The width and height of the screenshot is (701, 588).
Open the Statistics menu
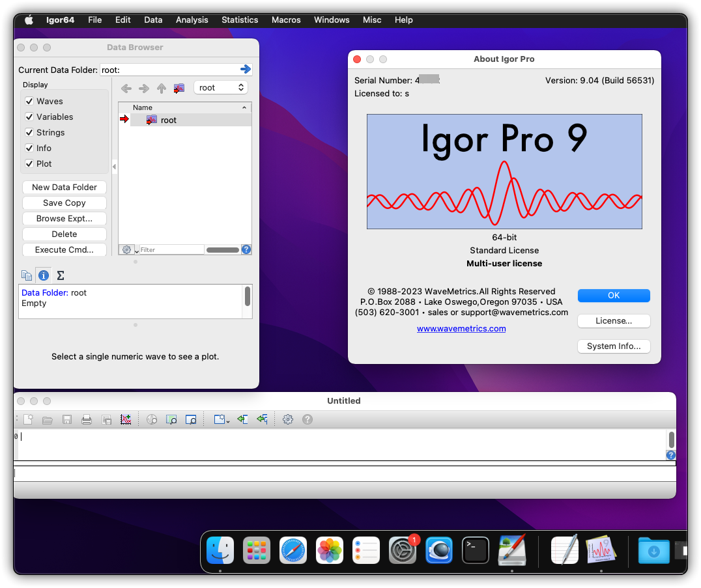coord(240,20)
